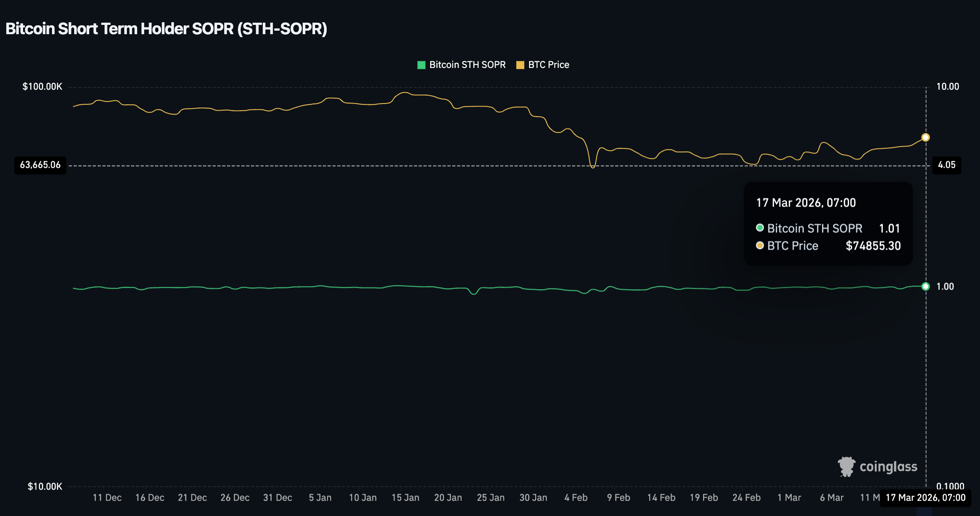Click the 4 Feb date tick
This screenshot has height=516, width=980.
(576, 498)
